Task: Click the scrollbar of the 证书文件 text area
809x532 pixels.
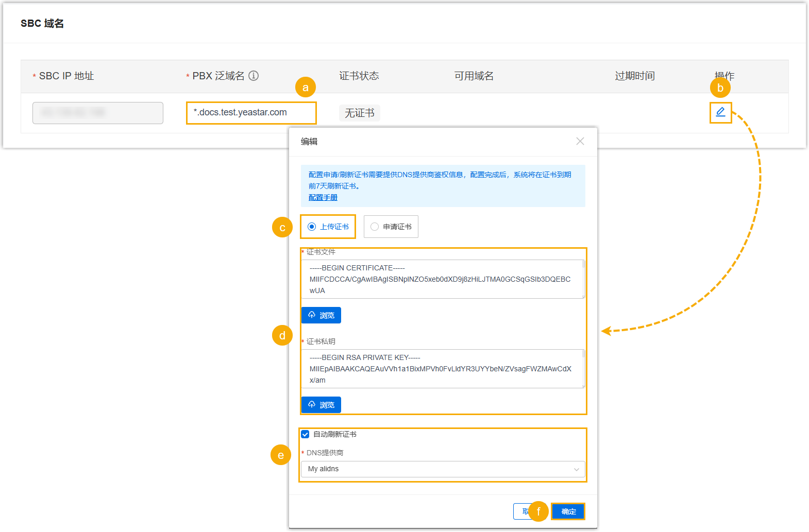Action: 583,265
